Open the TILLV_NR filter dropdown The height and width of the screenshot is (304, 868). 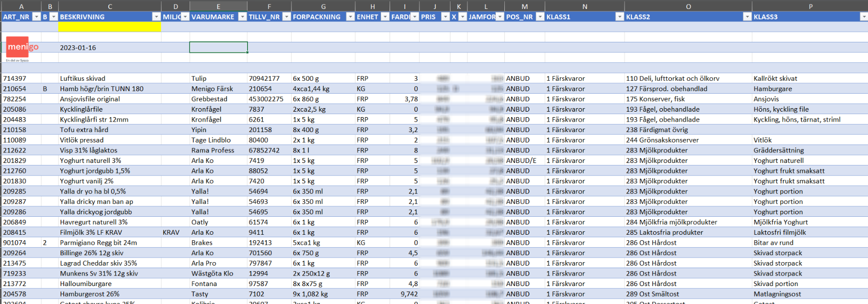tap(286, 16)
